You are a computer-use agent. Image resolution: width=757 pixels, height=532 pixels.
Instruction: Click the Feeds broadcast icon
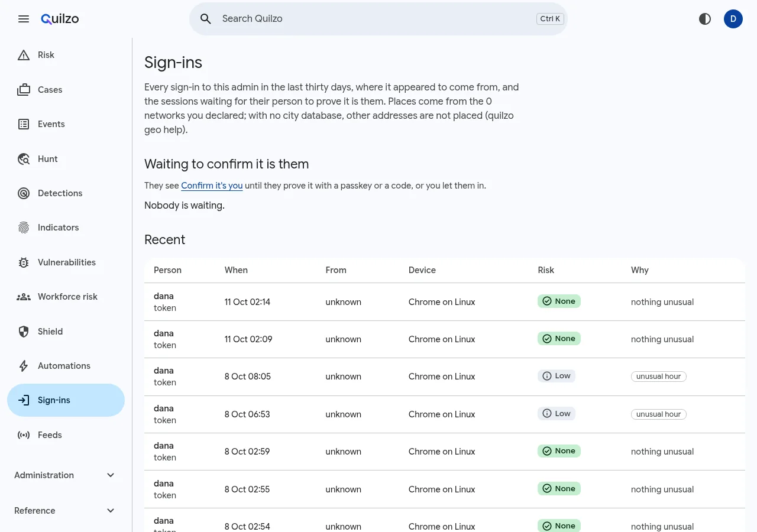pos(24,435)
